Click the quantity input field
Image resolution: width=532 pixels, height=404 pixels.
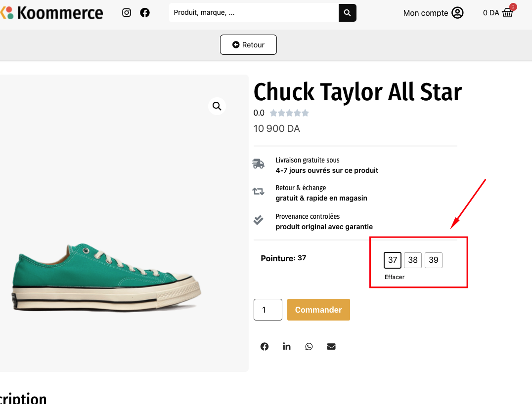[x=267, y=310]
